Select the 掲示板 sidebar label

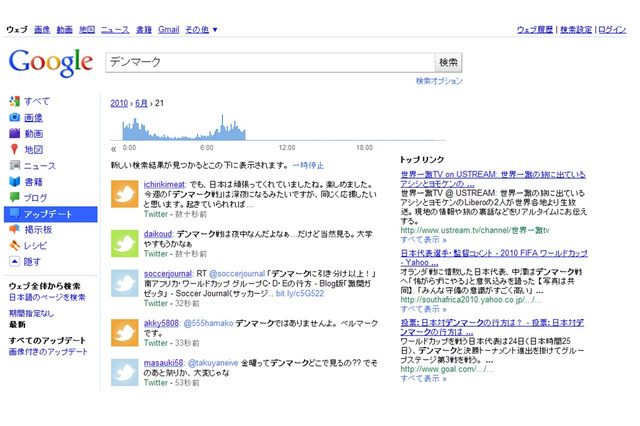tap(38, 230)
